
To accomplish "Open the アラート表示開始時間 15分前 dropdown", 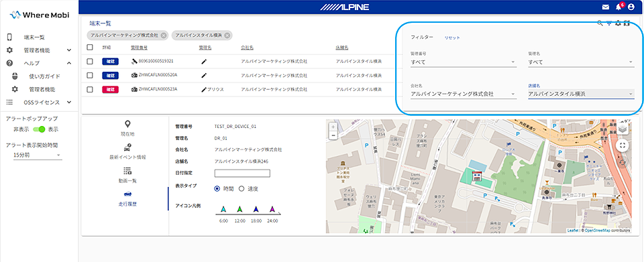I will [x=38, y=155].
